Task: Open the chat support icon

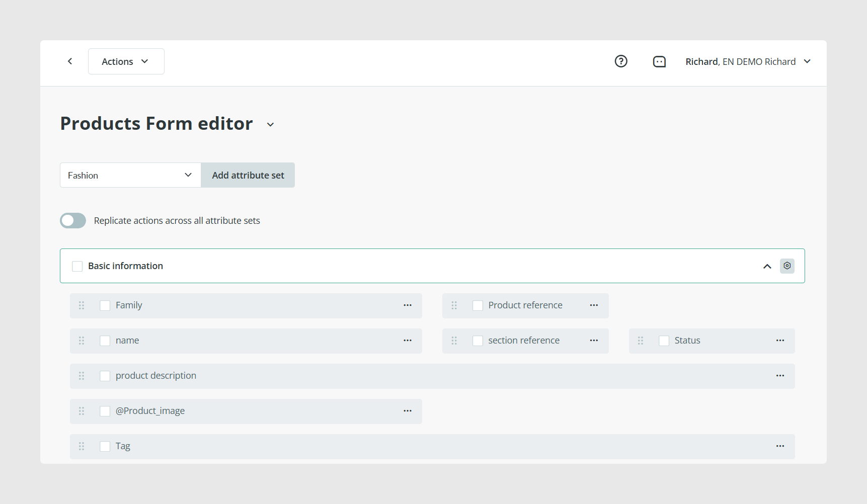Action: click(659, 61)
